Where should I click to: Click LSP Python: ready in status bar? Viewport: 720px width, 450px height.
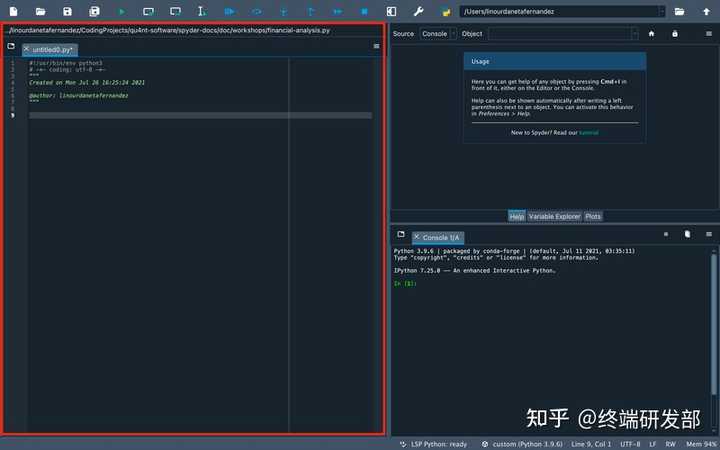(433, 444)
